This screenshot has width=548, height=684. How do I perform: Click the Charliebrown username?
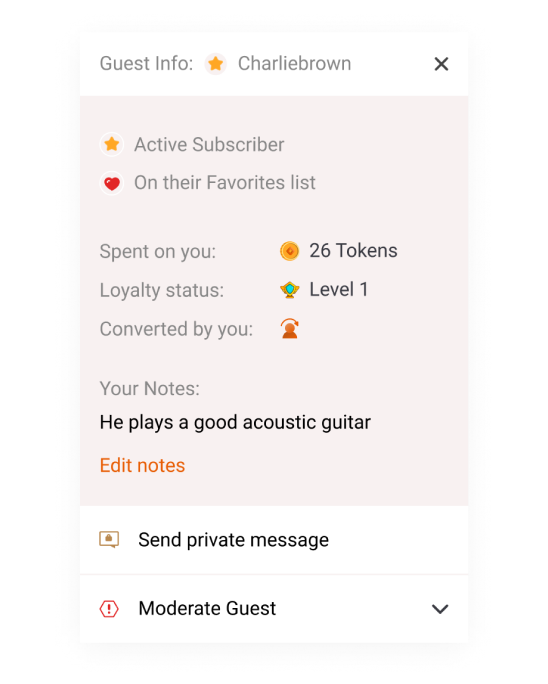pos(295,64)
